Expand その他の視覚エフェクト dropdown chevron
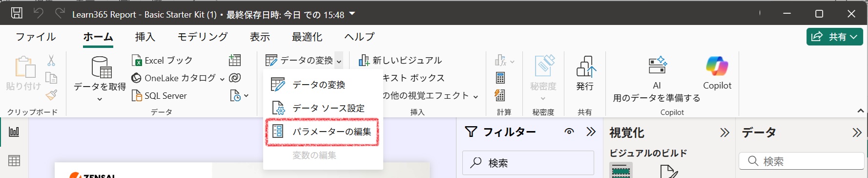Screen dimensions: 868x178 (x=475, y=96)
